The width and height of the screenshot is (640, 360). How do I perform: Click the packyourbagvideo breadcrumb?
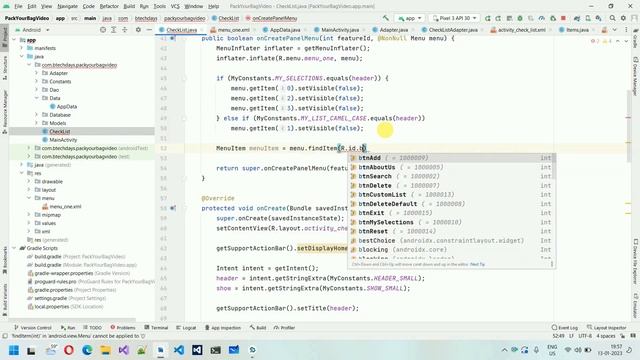(184, 18)
